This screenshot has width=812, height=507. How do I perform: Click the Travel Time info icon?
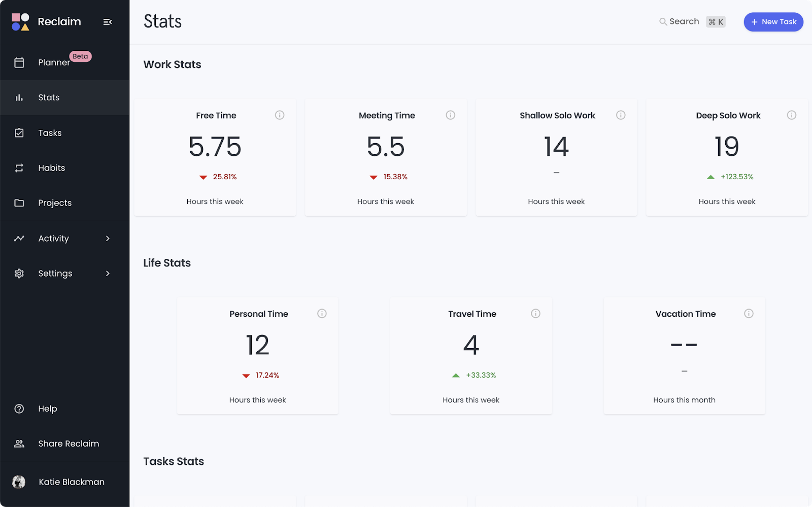click(535, 314)
